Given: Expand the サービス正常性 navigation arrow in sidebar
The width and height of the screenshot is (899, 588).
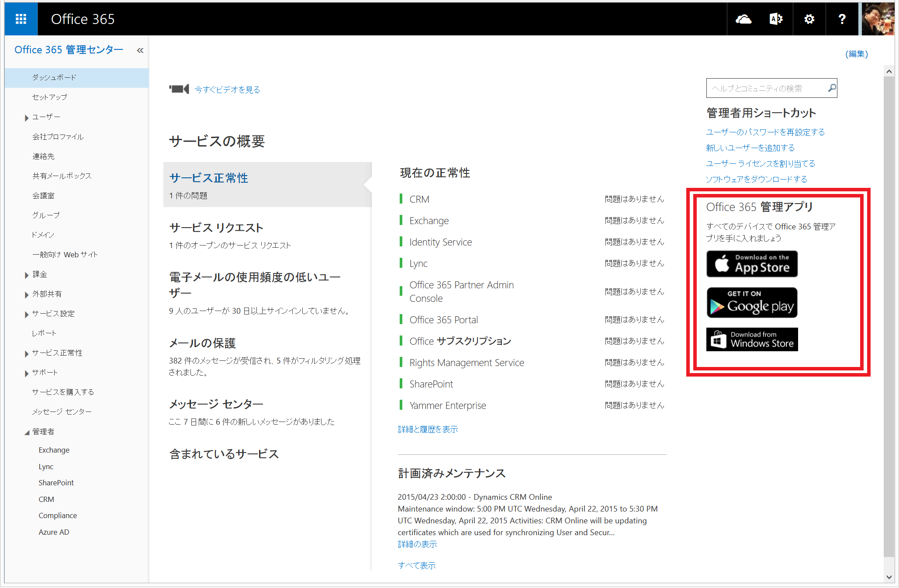Looking at the screenshot, I should click(x=27, y=353).
